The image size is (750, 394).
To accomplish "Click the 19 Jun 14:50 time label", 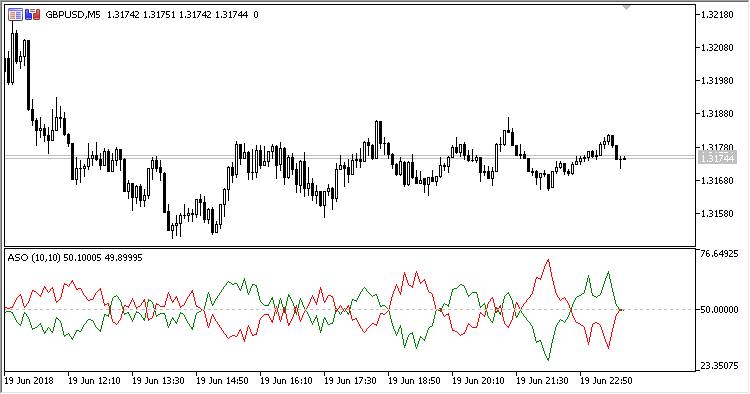I will point(222,381).
